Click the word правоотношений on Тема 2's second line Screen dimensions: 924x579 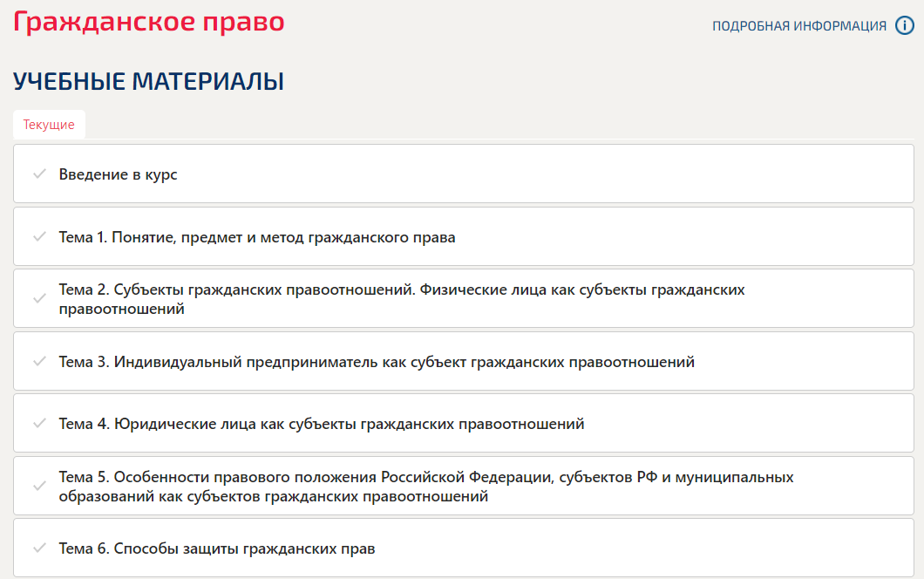tap(122, 309)
